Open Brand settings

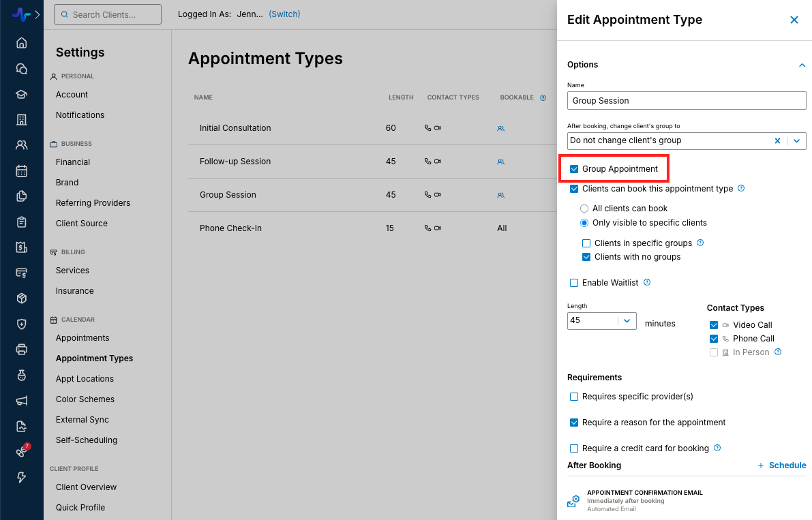[x=67, y=183]
